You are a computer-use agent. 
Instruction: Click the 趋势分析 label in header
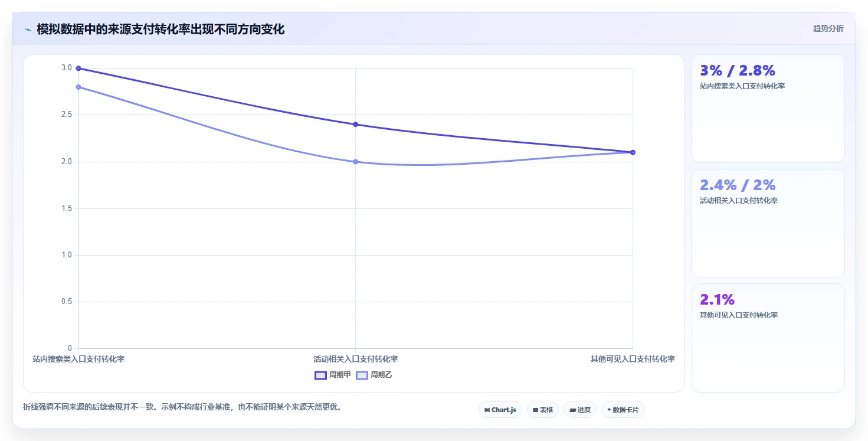click(x=828, y=28)
